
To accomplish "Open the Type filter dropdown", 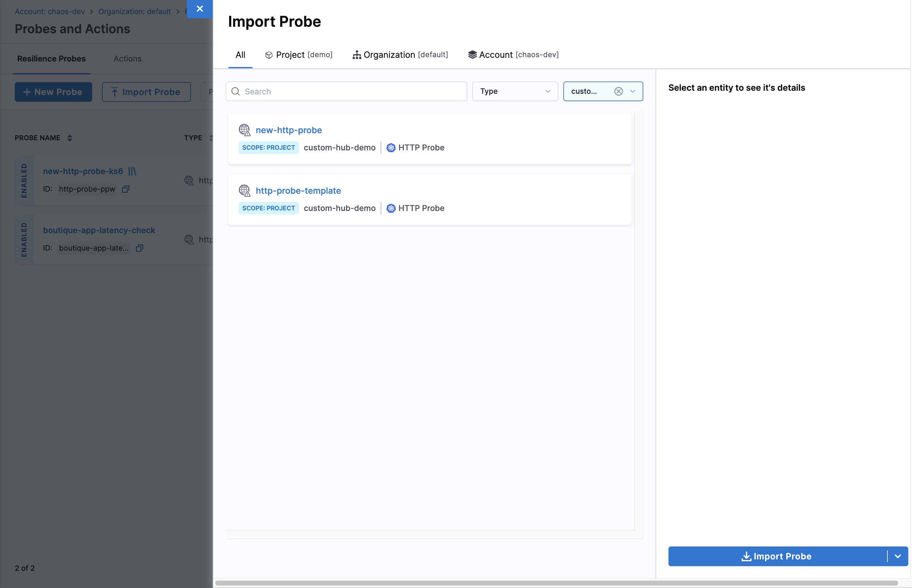I will point(515,91).
